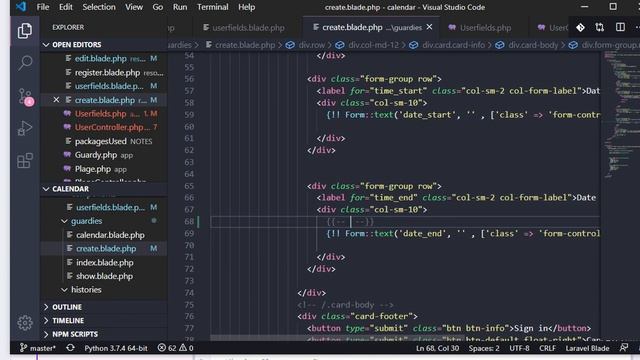Open the Manage gear settings icon
The width and height of the screenshot is (640, 360).
point(25,323)
